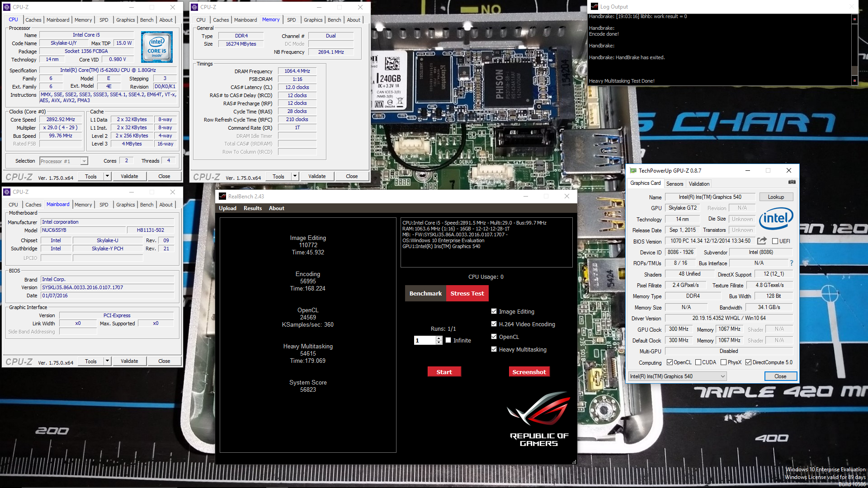868x488 pixels.
Task: Click the Log Output scrollbar down arrow
Action: pyautogui.click(x=854, y=80)
